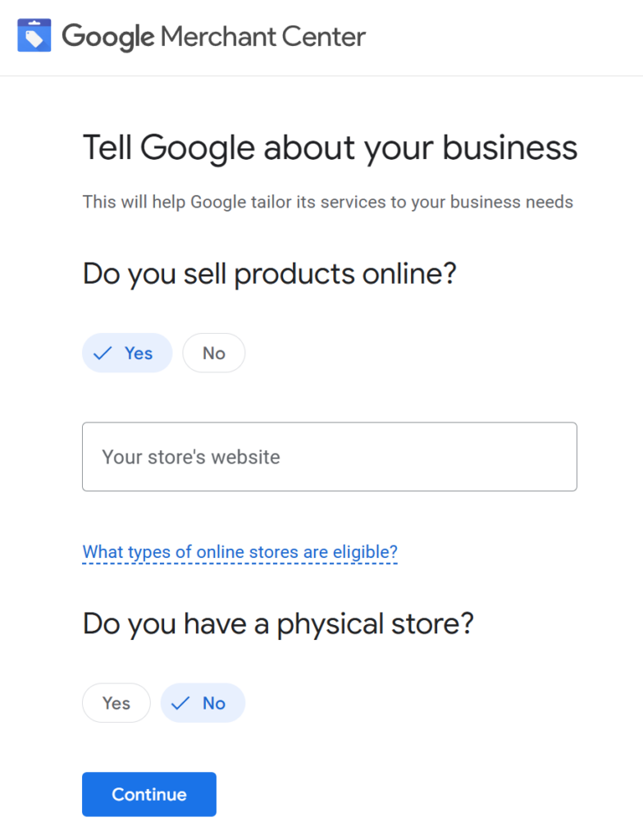Click inside the store website input field
The height and width of the screenshot is (840, 643).
[x=330, y=457]
